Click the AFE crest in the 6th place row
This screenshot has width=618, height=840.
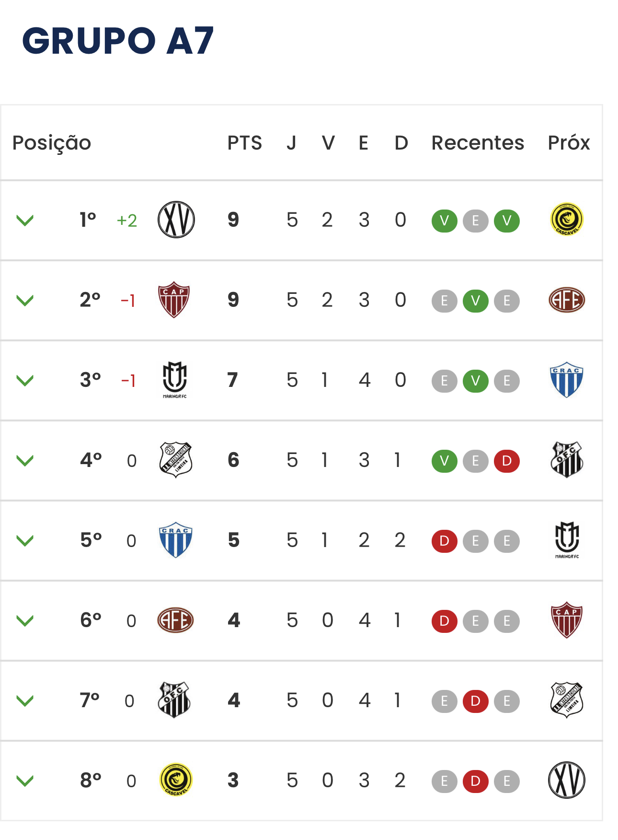pyautogui.click(x=176, y=620)
